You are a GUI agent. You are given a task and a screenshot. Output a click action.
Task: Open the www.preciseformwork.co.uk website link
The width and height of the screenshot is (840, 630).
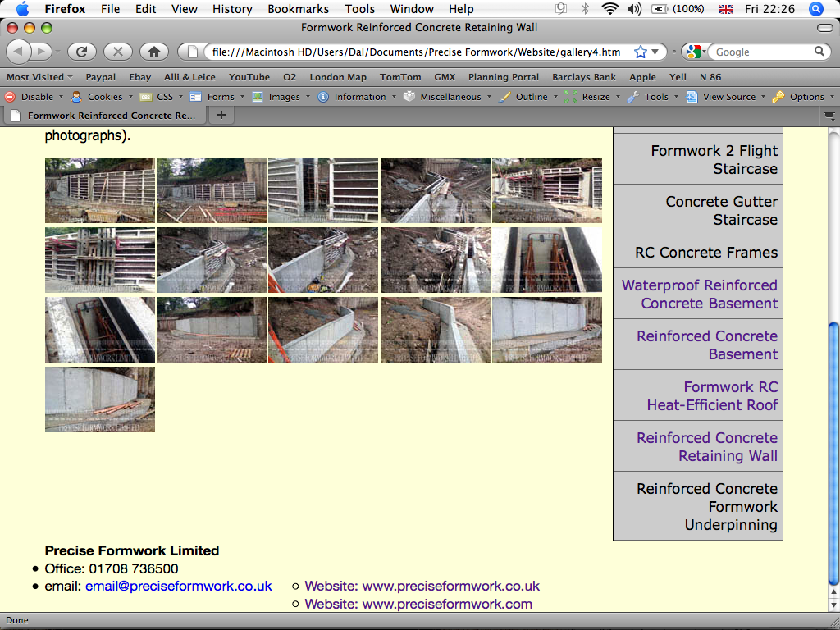pyautogui.click(x=422, y=586)
